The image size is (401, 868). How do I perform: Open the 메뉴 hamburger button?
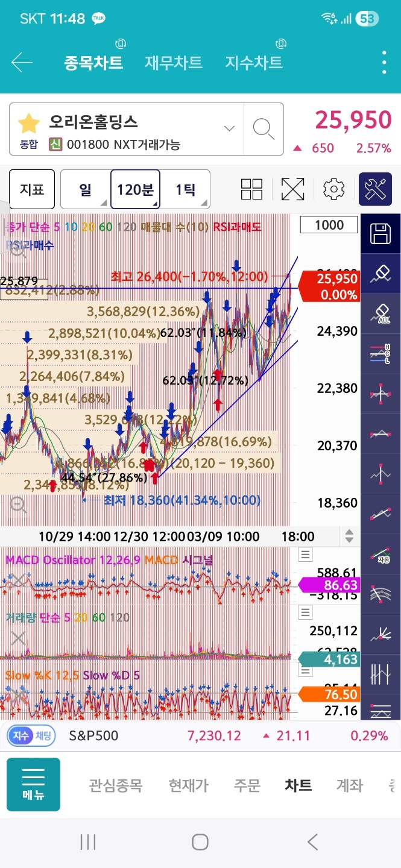[x=33, y=784]
